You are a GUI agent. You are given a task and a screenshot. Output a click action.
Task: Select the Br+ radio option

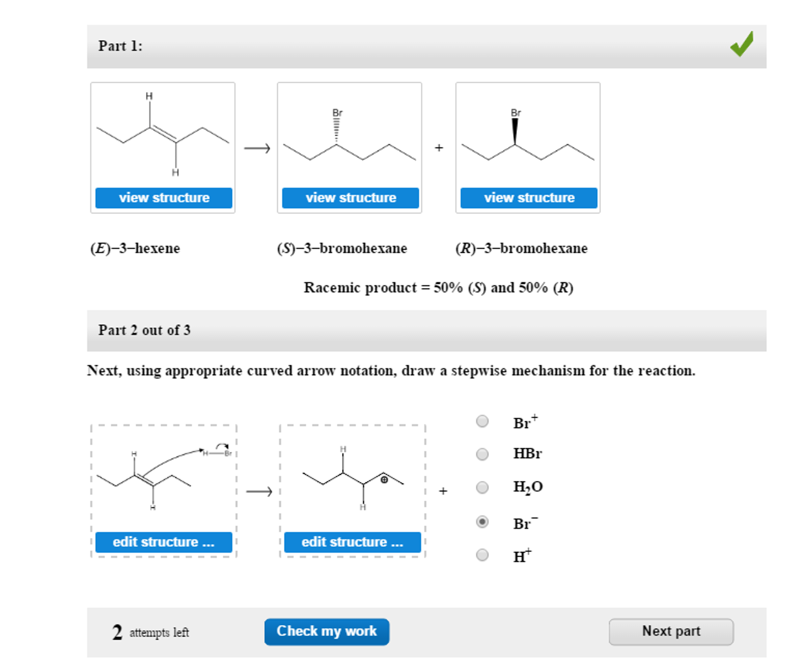pos(483,420)
